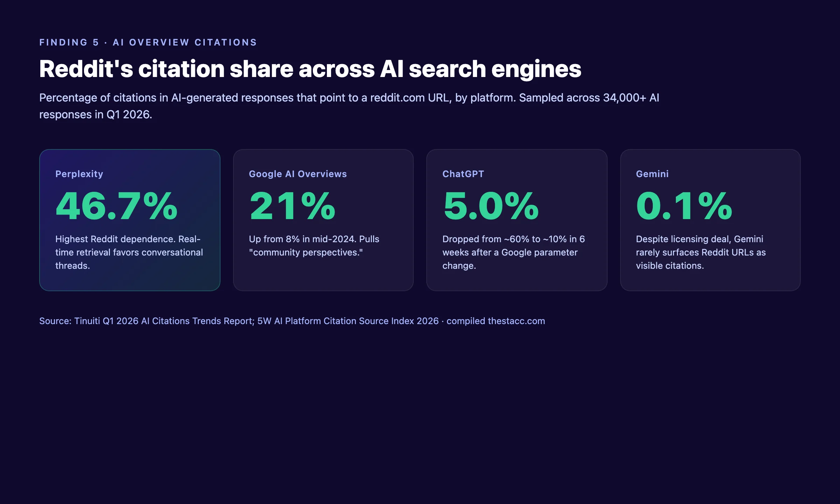Click the 46.7% figure

pyautogui.click(x=117, y=206)
